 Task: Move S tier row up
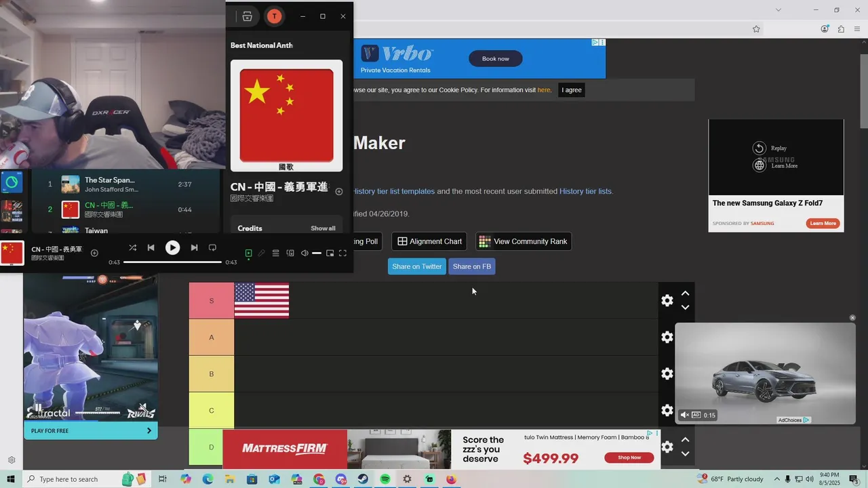point(685,293)
